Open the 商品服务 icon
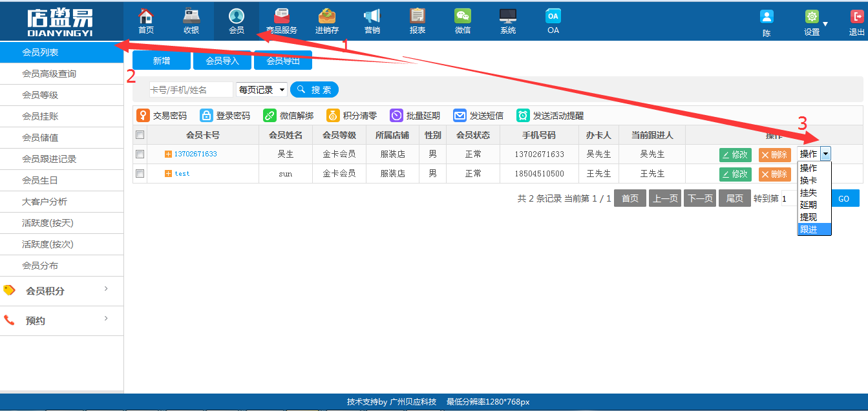The width and height of the screenshot is (868, 411). pyautogui.click(x=282, y=16)
